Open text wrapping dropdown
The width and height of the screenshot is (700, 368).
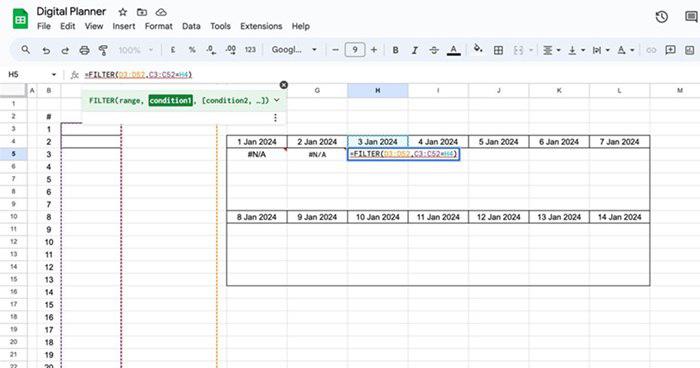(x=600, y=50)
